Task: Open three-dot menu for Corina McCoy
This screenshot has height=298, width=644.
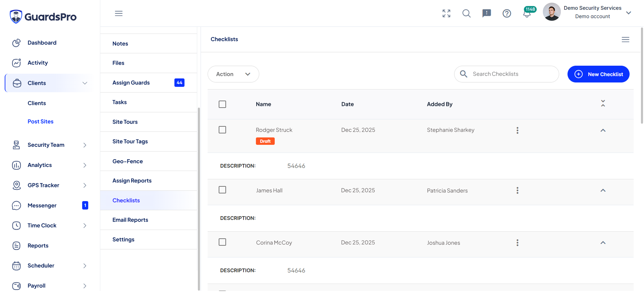Action: click(517, 243)
